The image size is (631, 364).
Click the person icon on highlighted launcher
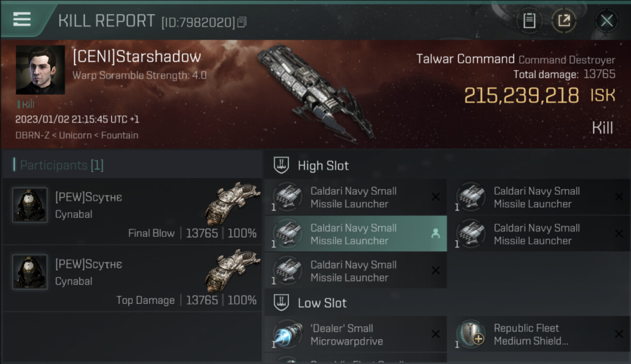[435, 234]
